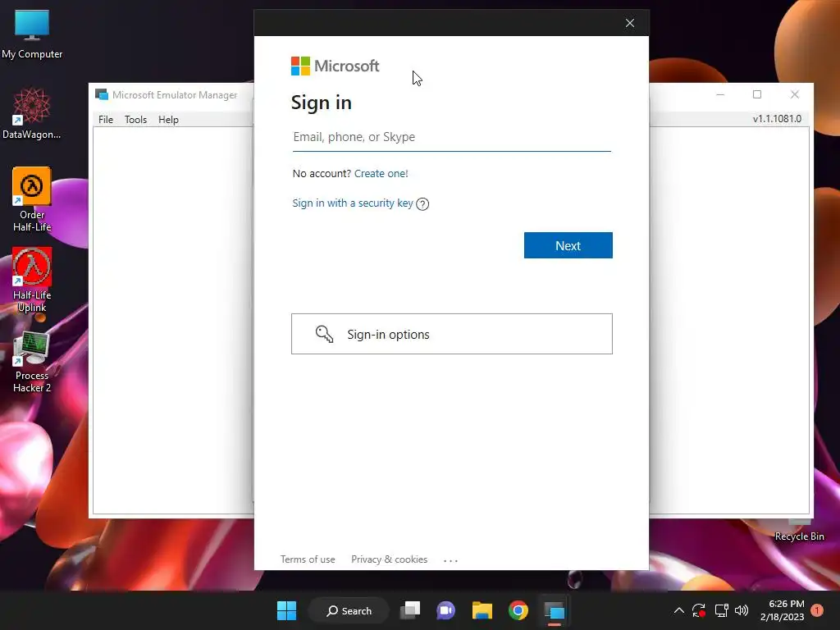
Task: Close the Microsoft Emulator Manager window
Action: pyautogui.click(x=794, y=95)
